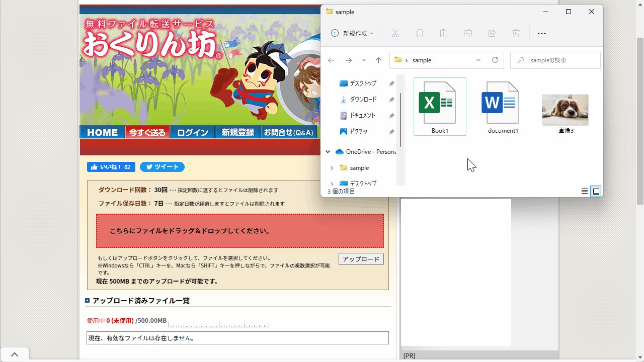
Task: Click the Cut scissors icon in Explorer toolbar
Action: 395,33
